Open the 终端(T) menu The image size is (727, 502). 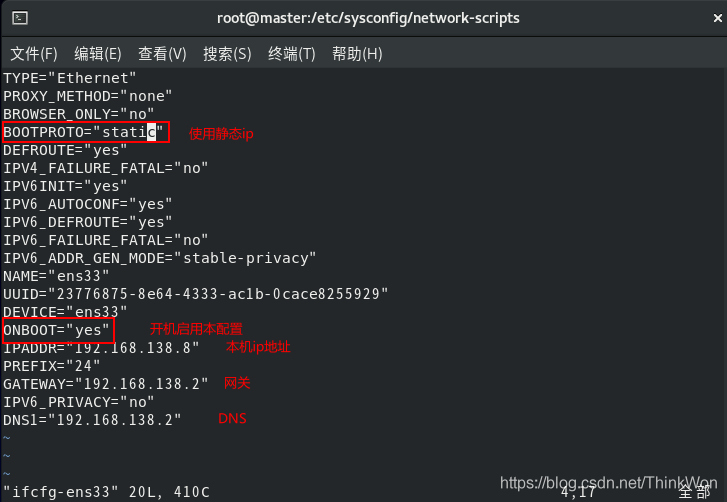[291, 53]
